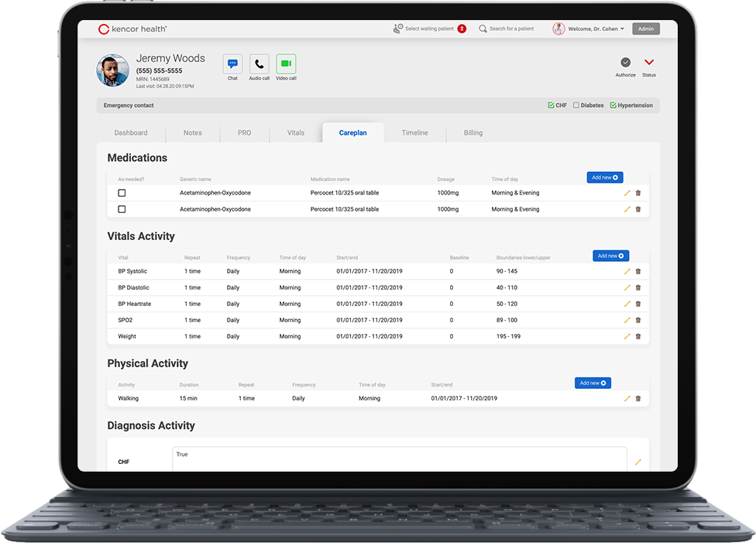Click the CHF diagnosis text box
The height and width of the screenshot is (543, 756).
(399, 459)
